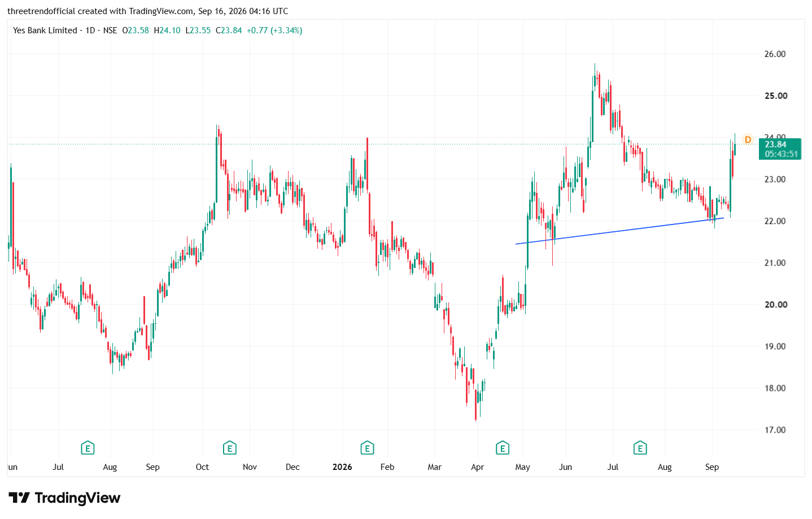Click the Yes Bank Limited symbol title
The width and height of the screenshot is (812, 519).
click(x=45, y=30)
